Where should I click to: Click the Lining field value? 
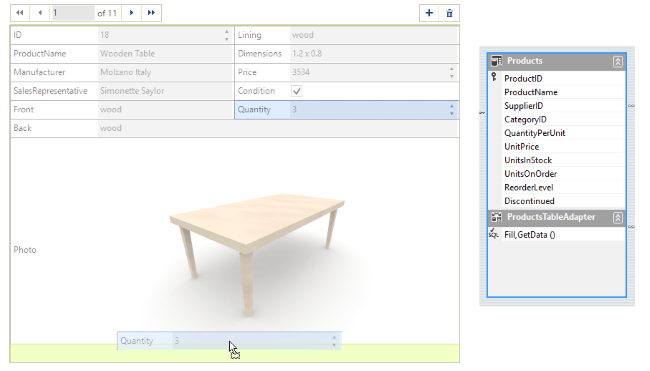pyautogui.click(x=374, y=35)
